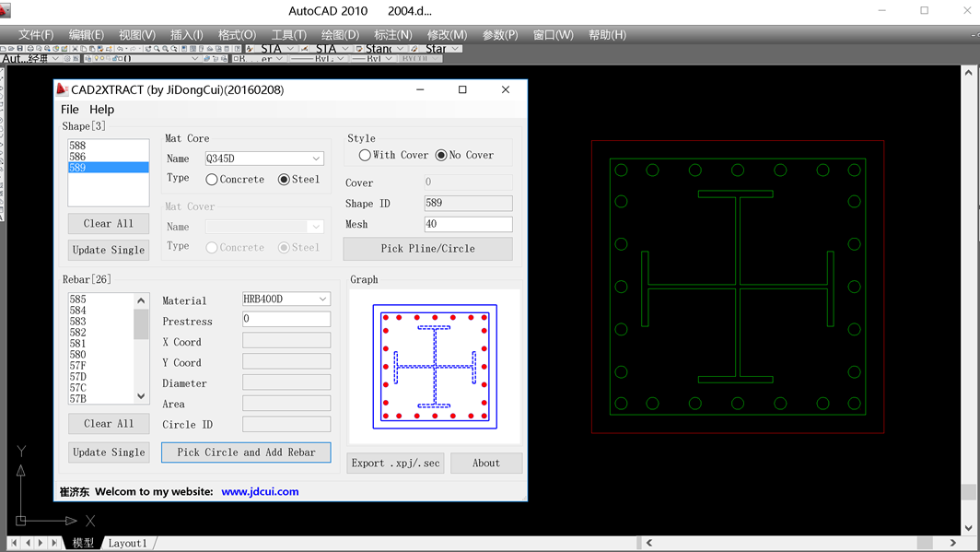The width and height of the screenshot is (980, 552).
Task: Click the Text Style brush icon
Action: pos(250,49)
